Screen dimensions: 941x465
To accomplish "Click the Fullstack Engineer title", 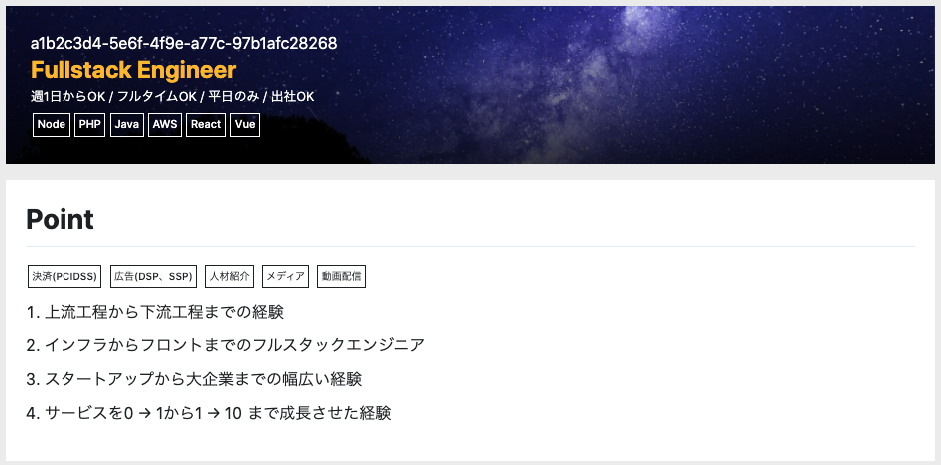I will pyautogui.click(x=133, y=70).
